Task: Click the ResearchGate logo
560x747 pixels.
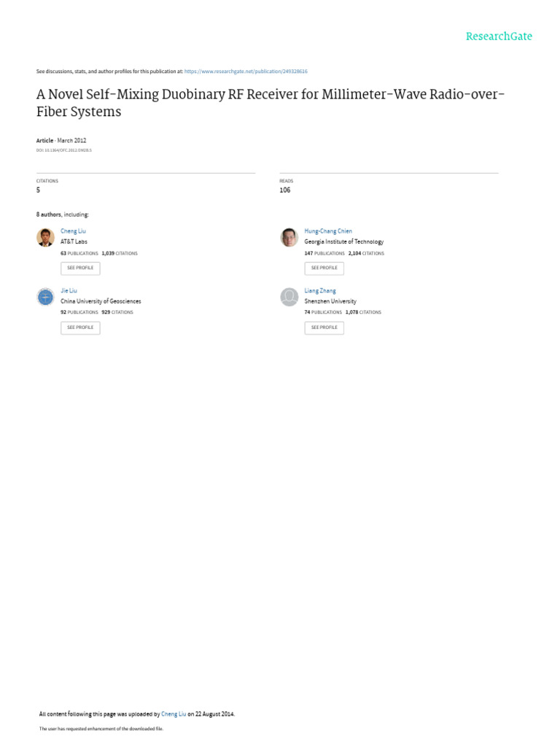Action: point(499,36)
